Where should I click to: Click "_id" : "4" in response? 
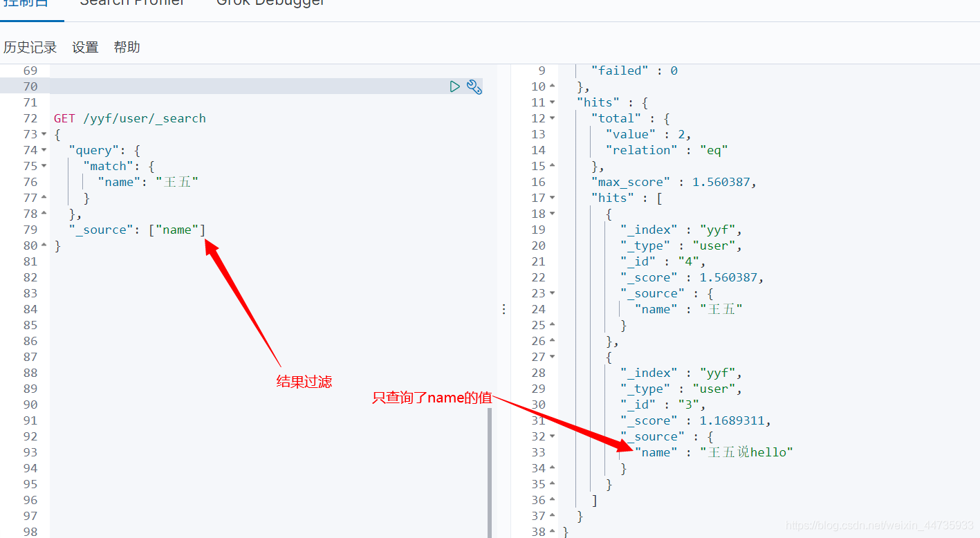pyautogui.click(x=663, y=261)
